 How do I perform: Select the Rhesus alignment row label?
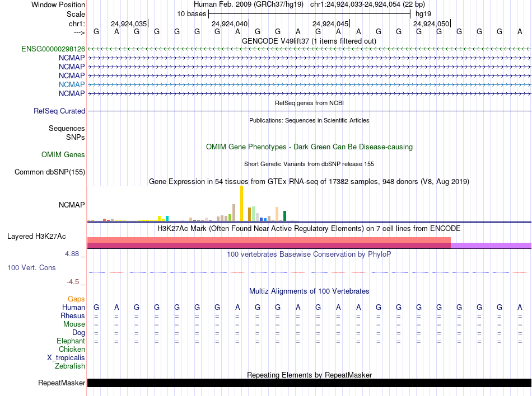[x=73, y=315]
